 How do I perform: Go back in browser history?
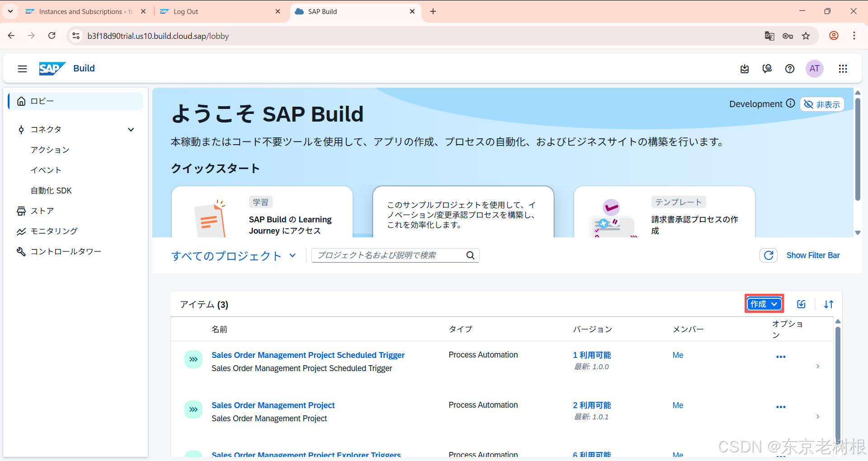click(x=11, y=36)
